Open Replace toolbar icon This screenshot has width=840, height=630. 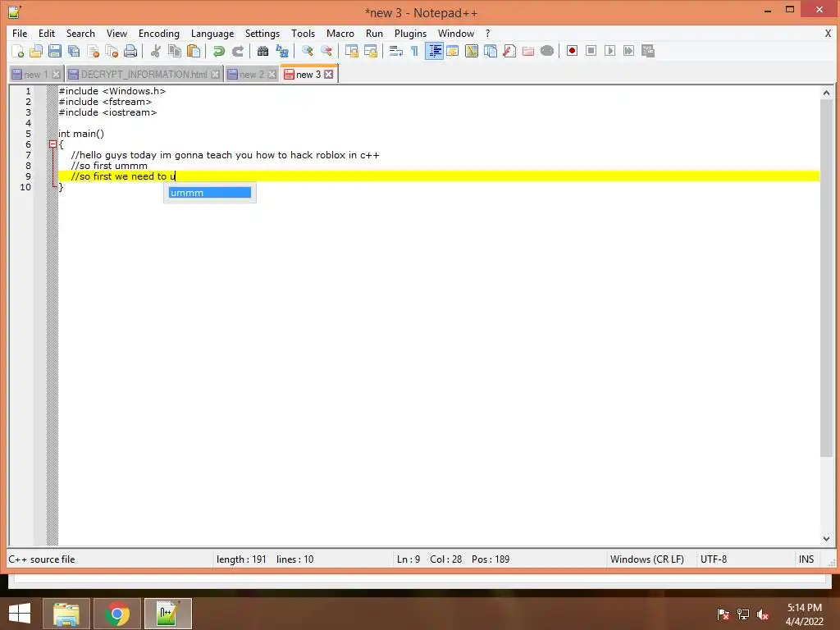282,52
